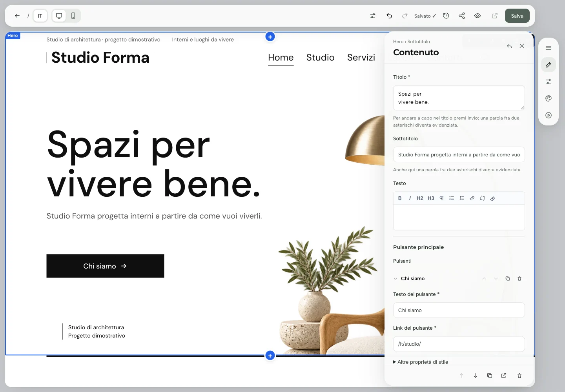
Task: Insert bulleted list in Testo editor
Action: click(452, 198)
